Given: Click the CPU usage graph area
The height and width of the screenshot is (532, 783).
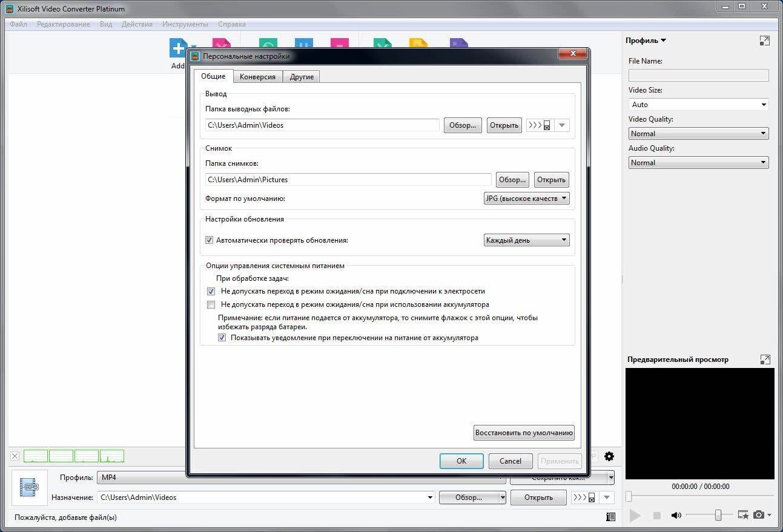Looking at the screenshot, I should [74, 456].
